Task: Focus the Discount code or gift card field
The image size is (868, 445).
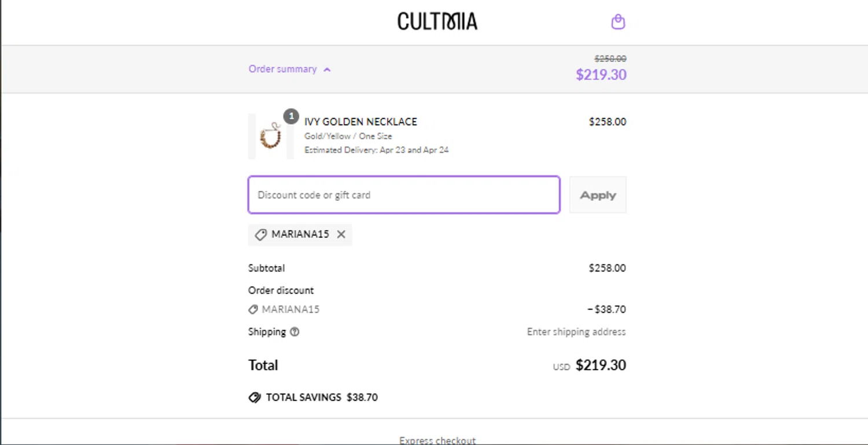Action: (x=404, y=195)
